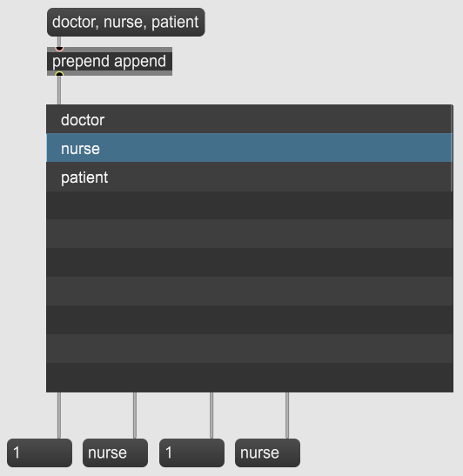Select the highlighted "nurse" list row
The width and height of the screenshot is (463, 476).
[x=249, y=148]
